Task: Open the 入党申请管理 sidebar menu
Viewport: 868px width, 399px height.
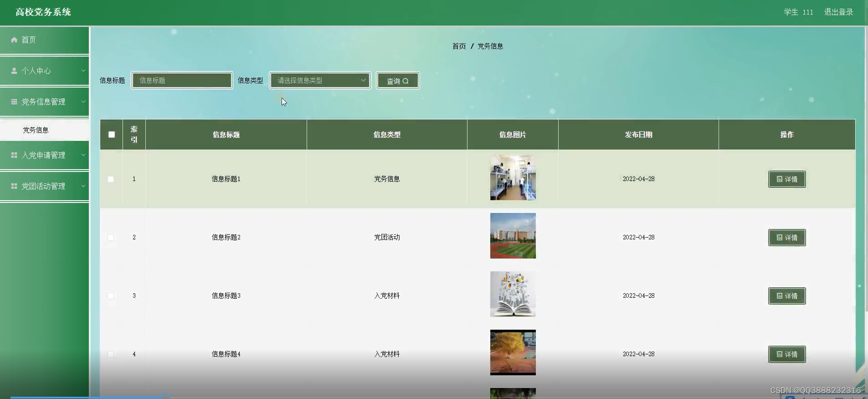Action: coord(44,155)
